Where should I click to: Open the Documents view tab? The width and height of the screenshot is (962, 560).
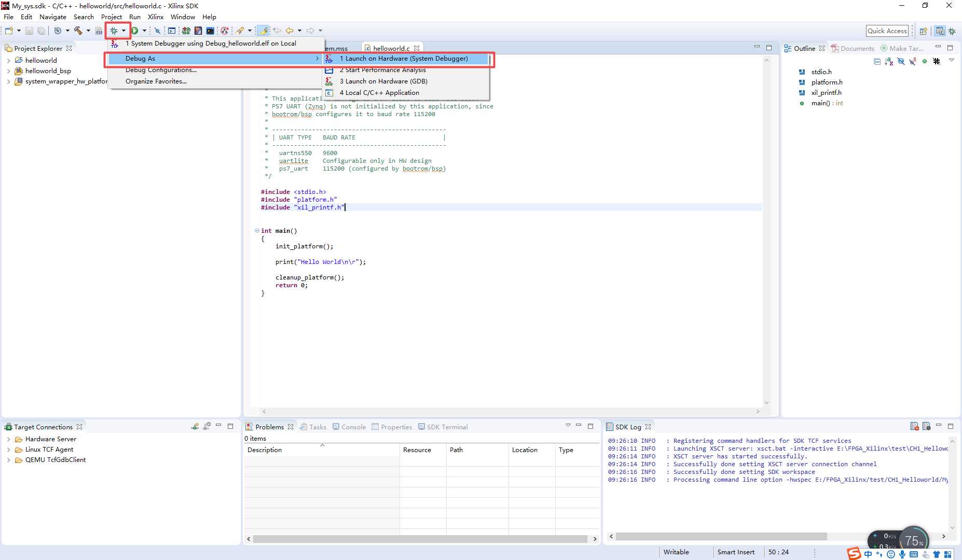[853, 48]
